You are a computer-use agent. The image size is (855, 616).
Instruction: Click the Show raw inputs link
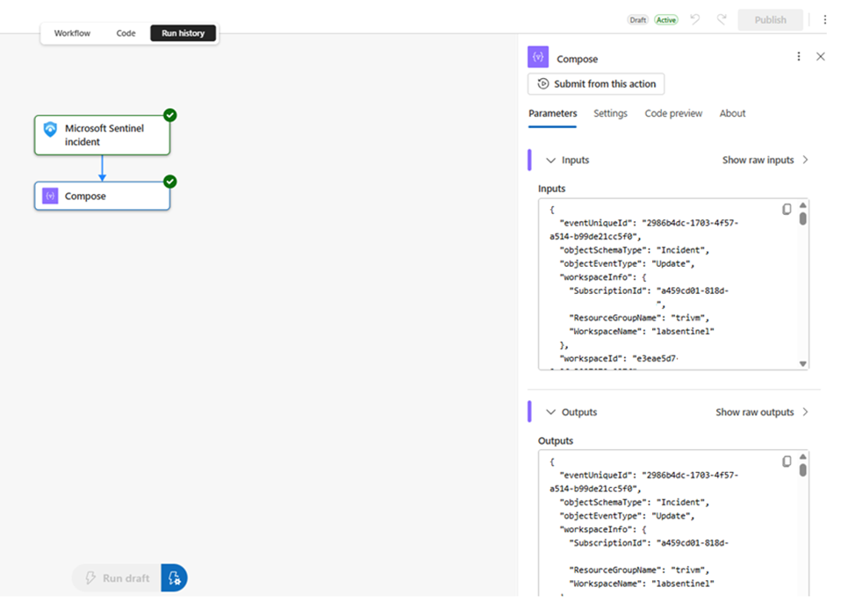(x=758, y=160)
